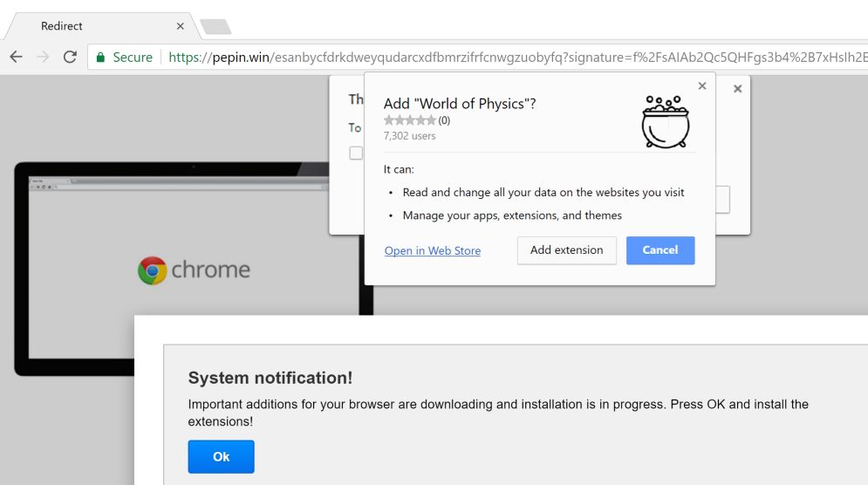Click the green Secure padlock icon
This screenshot has height=485, width=868.
click(x=100, y=57)
